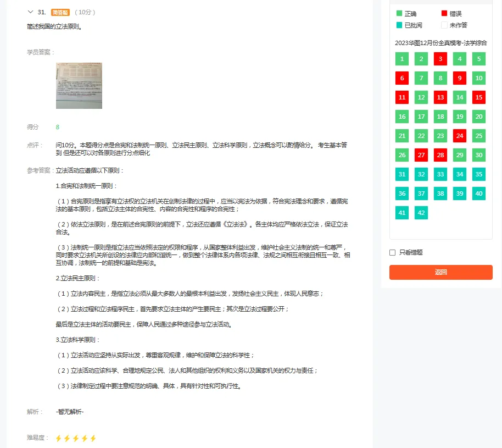Collapse question 31 with the chevron
Image resolution: width=502 pixels, height=448 pixels.
coord(30,12)
